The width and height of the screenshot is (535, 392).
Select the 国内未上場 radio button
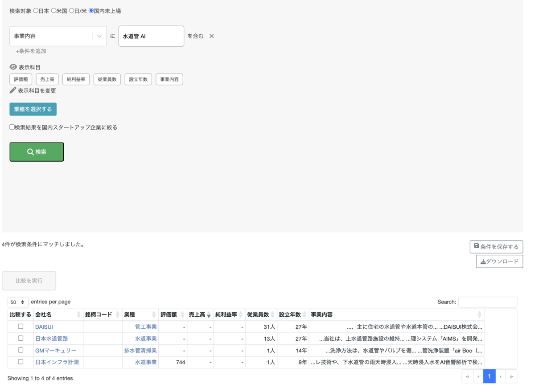91,11
